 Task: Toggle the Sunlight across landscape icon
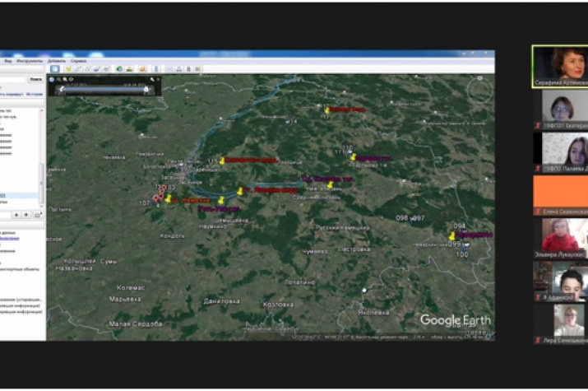pyautogui.click(x=129, y=68)
